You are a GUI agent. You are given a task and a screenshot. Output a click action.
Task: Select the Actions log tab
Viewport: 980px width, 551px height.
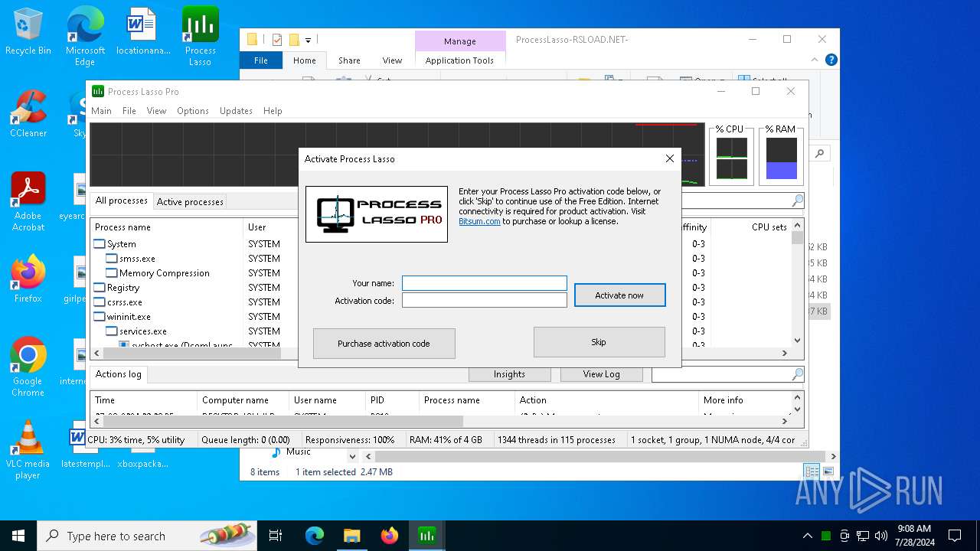coord(118,374)
